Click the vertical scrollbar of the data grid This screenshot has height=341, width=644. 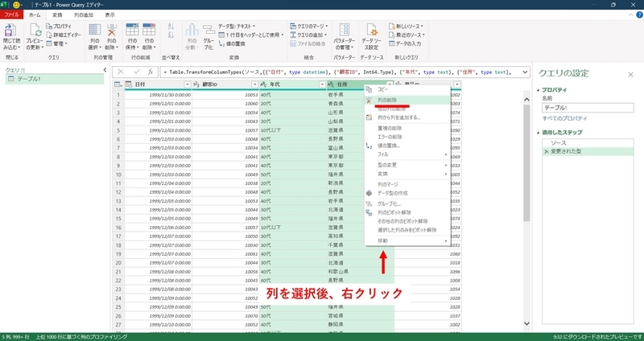pyautogui.click(x=526, y=163)
